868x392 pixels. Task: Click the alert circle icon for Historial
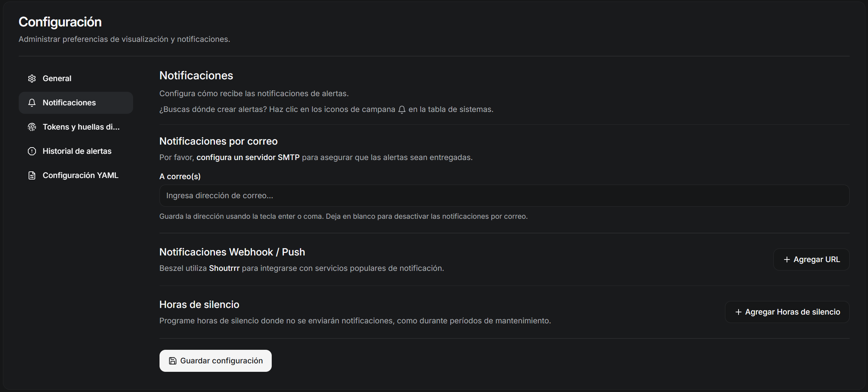pos(32,151)
